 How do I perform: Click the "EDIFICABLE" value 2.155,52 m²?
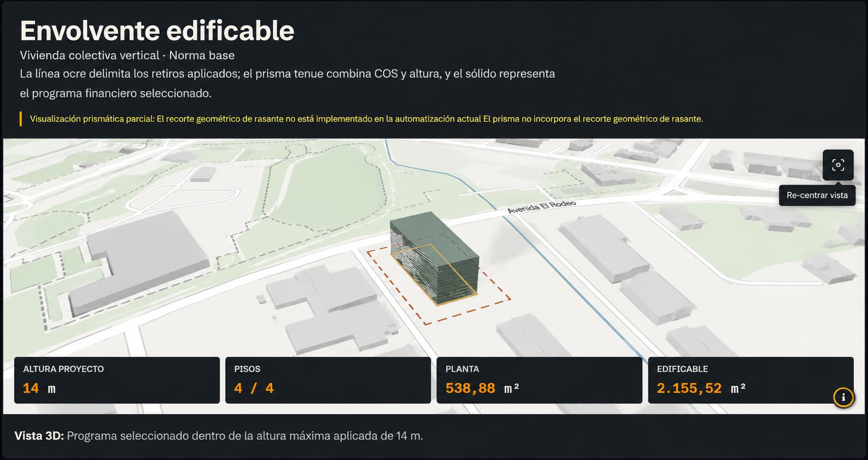(x=701, y=388)
